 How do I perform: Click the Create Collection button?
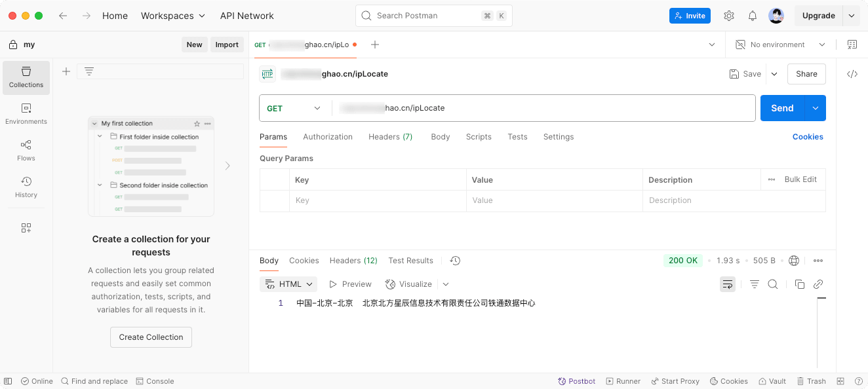151,337
